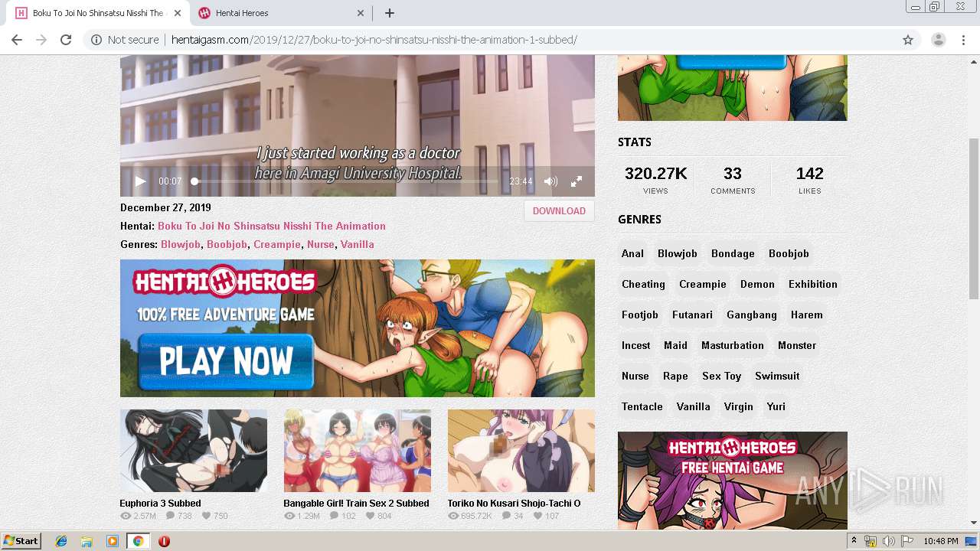Open a new browser tab

(389, 13)
